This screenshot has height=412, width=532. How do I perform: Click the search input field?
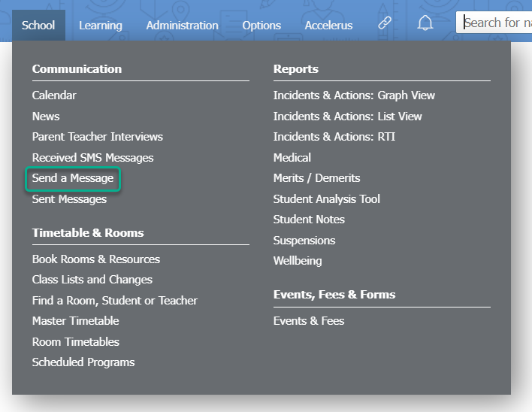496,23
